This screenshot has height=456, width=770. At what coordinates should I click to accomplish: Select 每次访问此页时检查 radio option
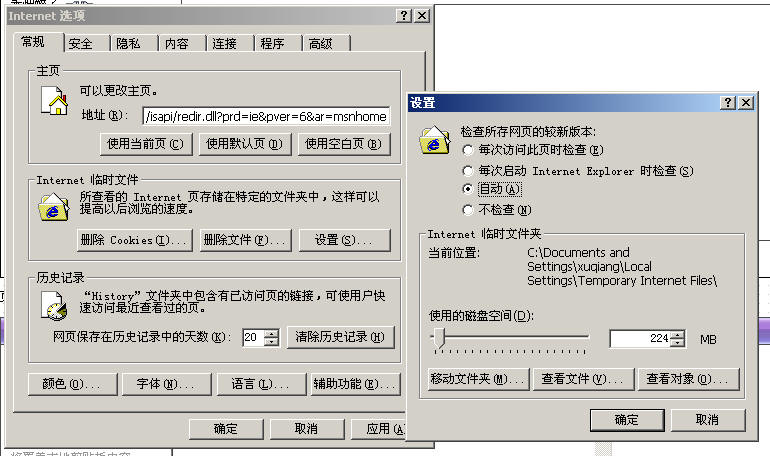click(468, 150)
